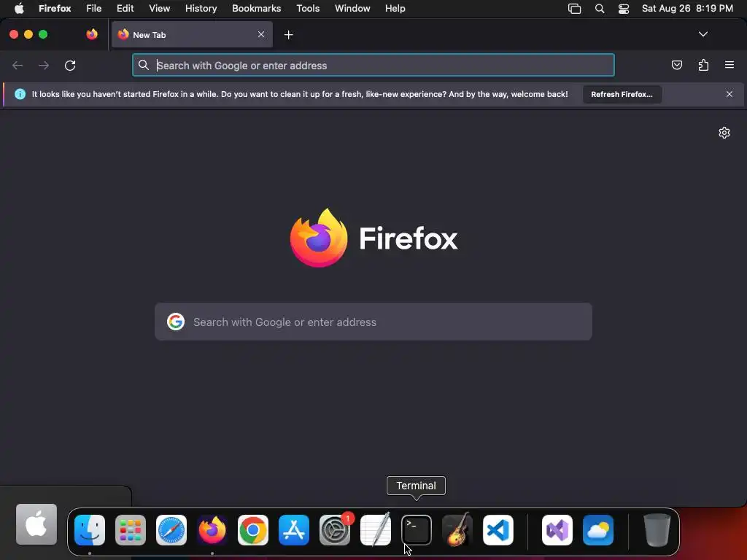747x560 pixels.
Task: Click the forward navigation arrow
Action: (44, 65)
